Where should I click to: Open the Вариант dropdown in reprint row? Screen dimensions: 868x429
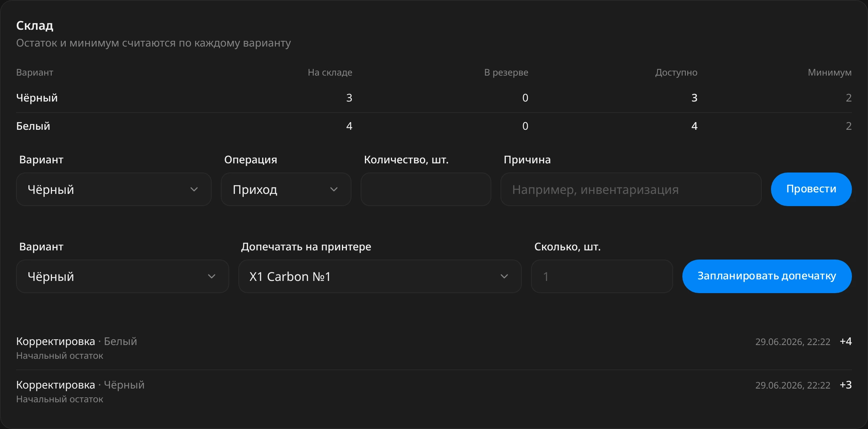122,276
